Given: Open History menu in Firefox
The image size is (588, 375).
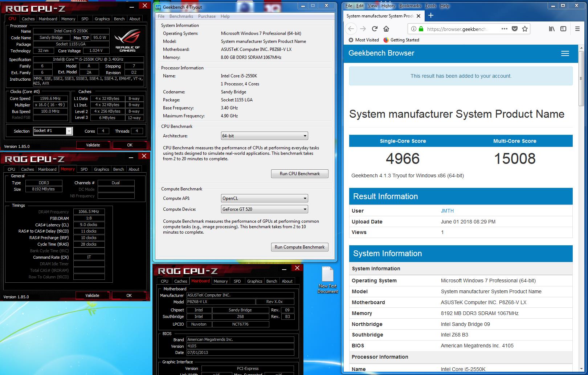Looking at the screenshot, I should (388, 6).
